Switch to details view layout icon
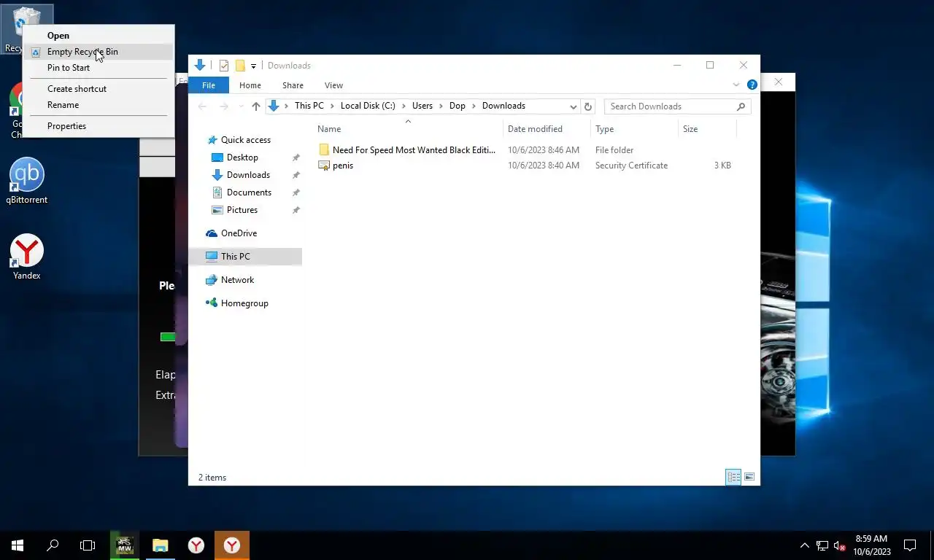 (733, 477)
